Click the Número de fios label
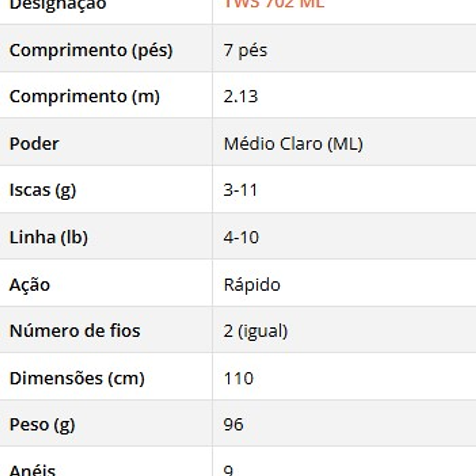 (75, 330)
